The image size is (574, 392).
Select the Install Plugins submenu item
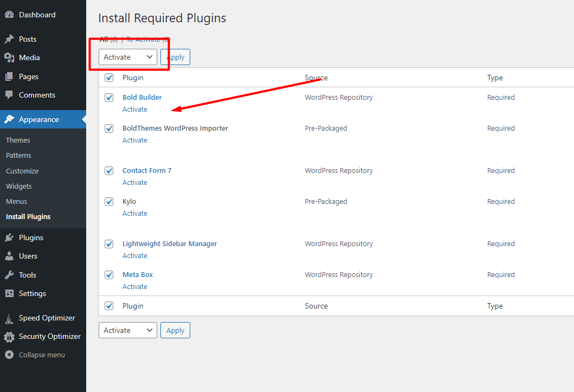click(28, 217)
